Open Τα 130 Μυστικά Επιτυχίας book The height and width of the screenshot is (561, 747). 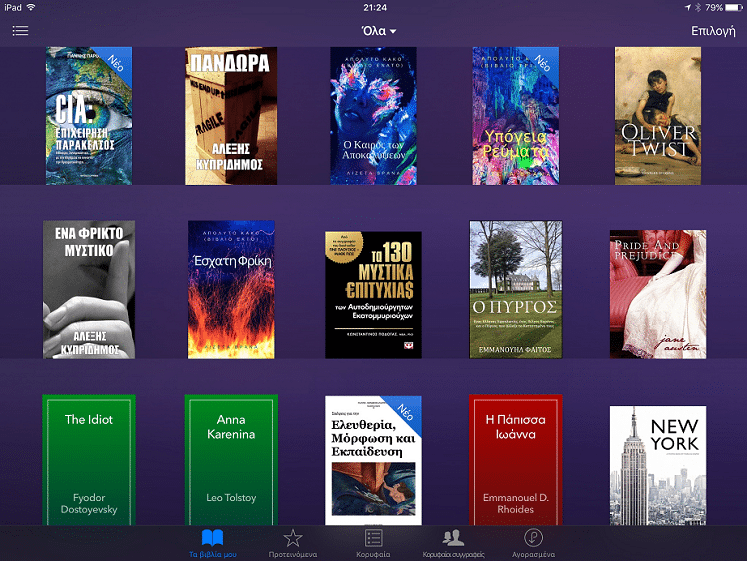[x=373, y=295]
